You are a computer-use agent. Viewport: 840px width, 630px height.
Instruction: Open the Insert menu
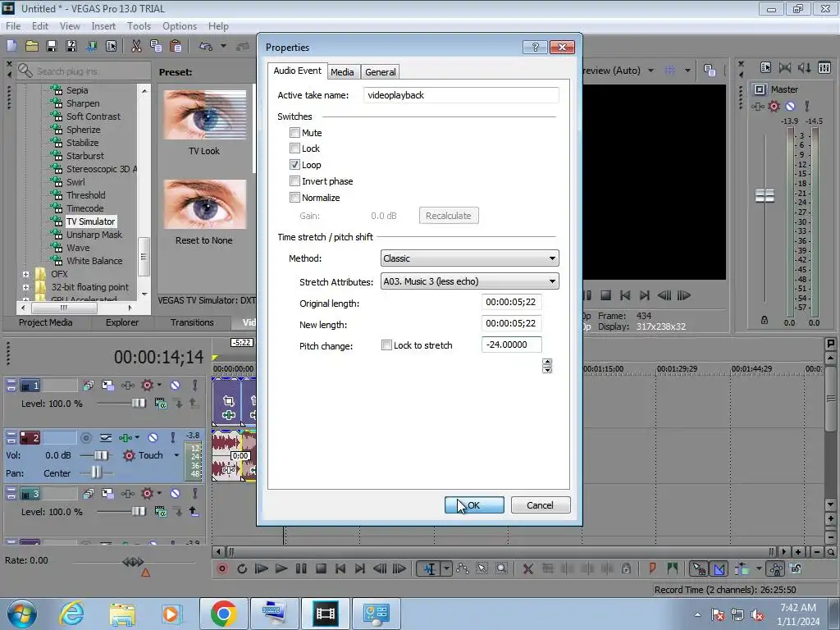pyautogui.click(x=103, y=25)
